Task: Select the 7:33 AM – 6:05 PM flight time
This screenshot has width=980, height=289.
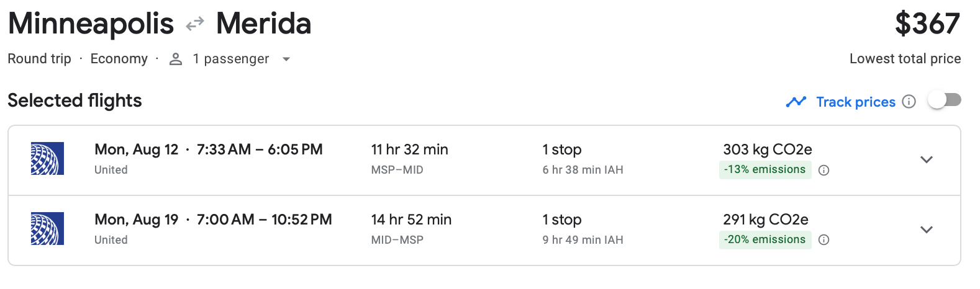Action: (260, 149)
